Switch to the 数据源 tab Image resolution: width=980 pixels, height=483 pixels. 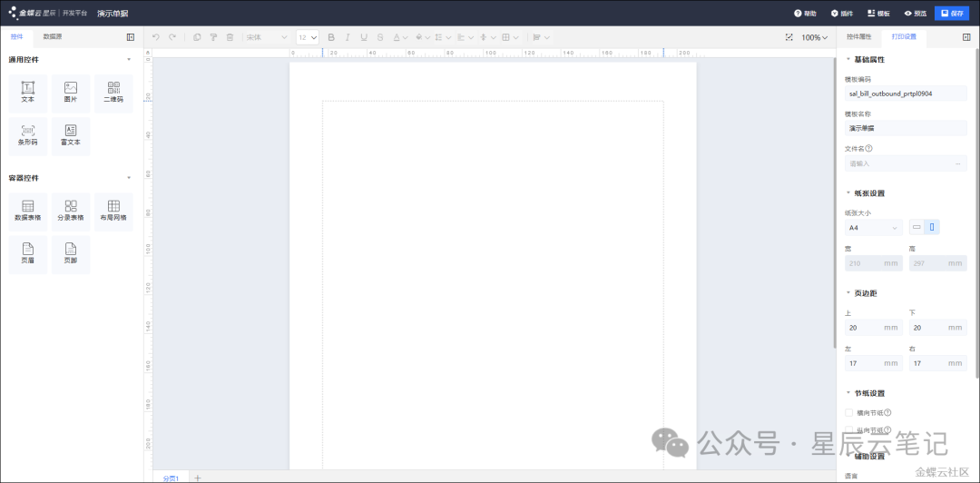pyautogui.click(x=53, y=36)
